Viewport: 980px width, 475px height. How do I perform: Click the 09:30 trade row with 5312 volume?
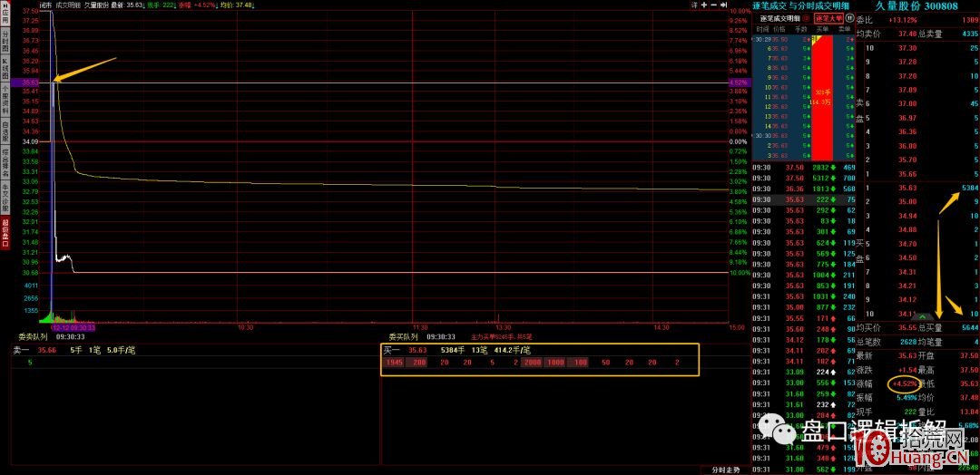coord(804,178)
